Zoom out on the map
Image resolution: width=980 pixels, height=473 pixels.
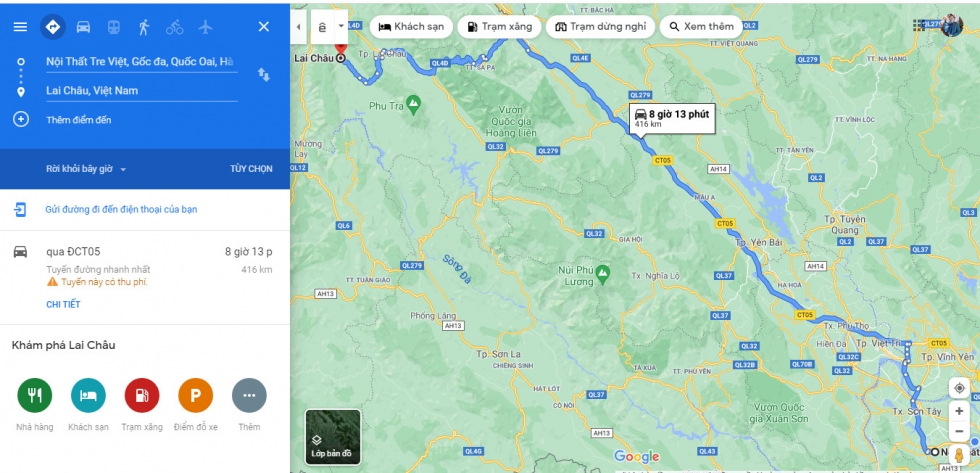pos(959,431)
